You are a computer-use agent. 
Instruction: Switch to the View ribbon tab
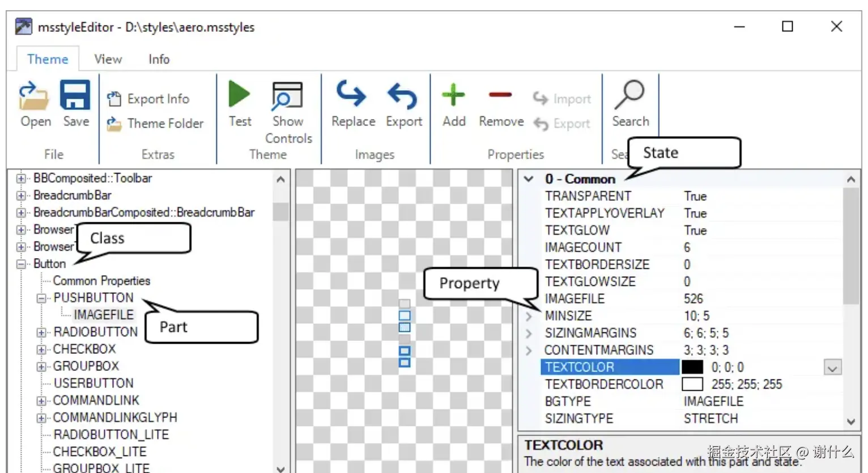[x=108, y=59]
